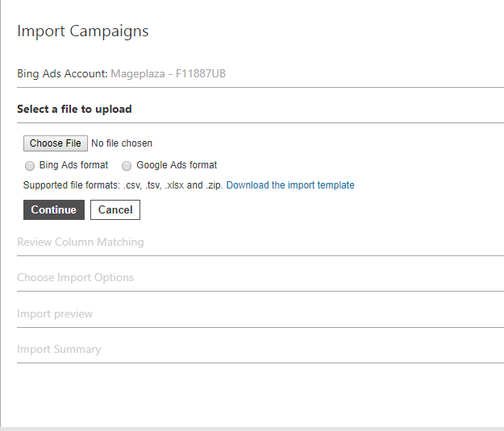Click the horizontal scrollbar at the page bottom
This screenshot has height=431, width=504.
(252, 429)
